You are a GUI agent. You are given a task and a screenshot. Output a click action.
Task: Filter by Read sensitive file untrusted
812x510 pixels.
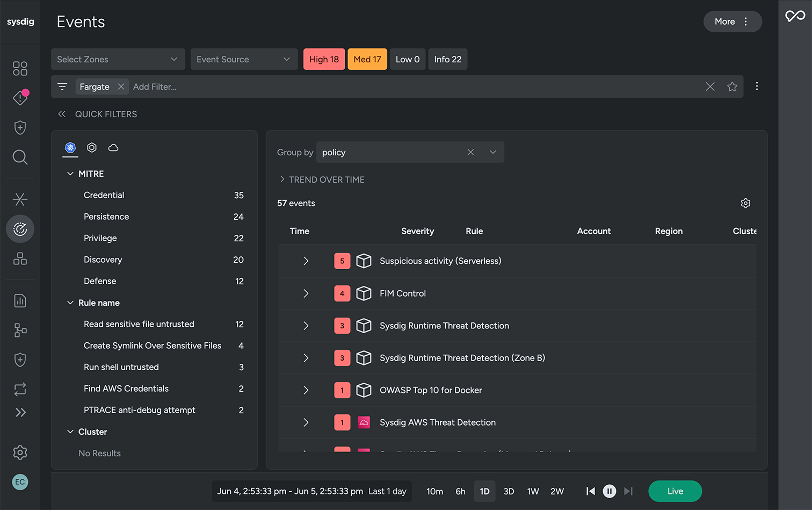point(164,324)
